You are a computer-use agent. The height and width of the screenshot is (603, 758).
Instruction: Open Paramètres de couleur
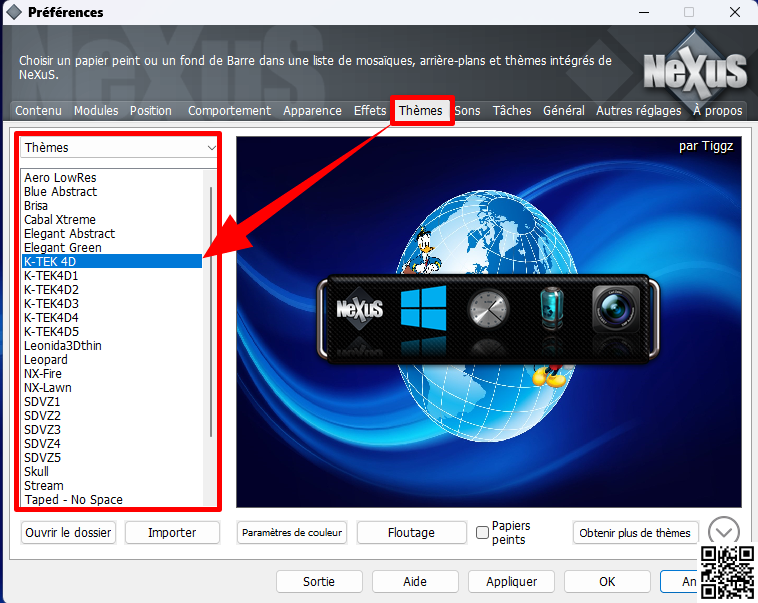[x=292, y=532]
